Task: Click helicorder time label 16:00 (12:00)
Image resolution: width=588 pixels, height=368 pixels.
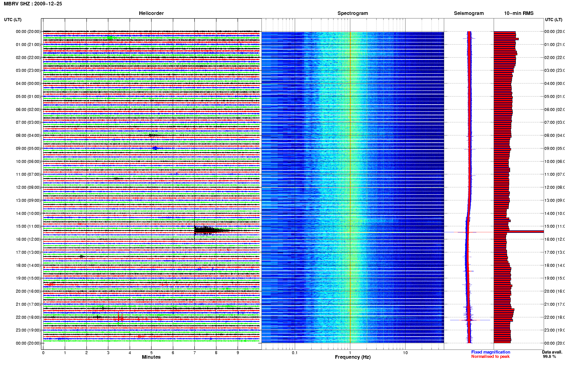Action: click(x=28, y=239)
